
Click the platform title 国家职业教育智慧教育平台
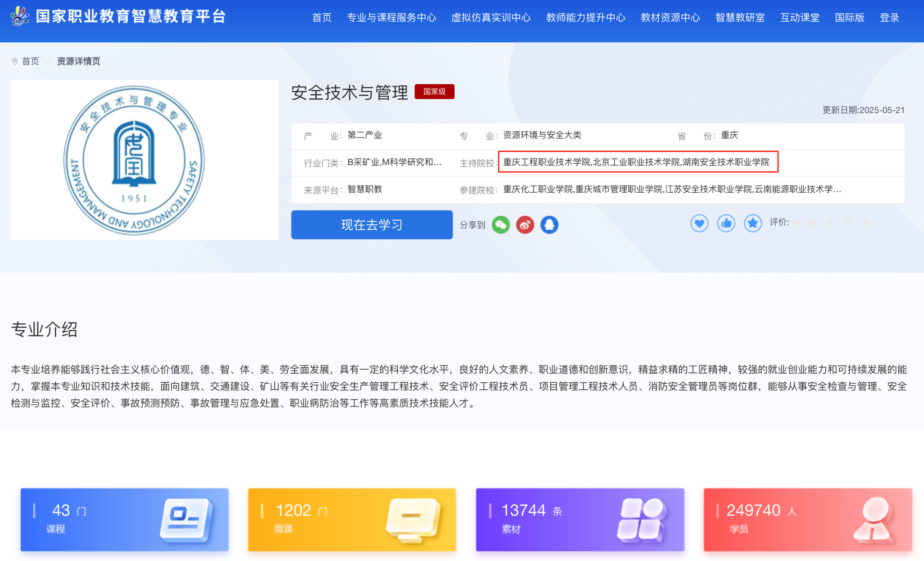pyautogui.click(x=130, y=17)
